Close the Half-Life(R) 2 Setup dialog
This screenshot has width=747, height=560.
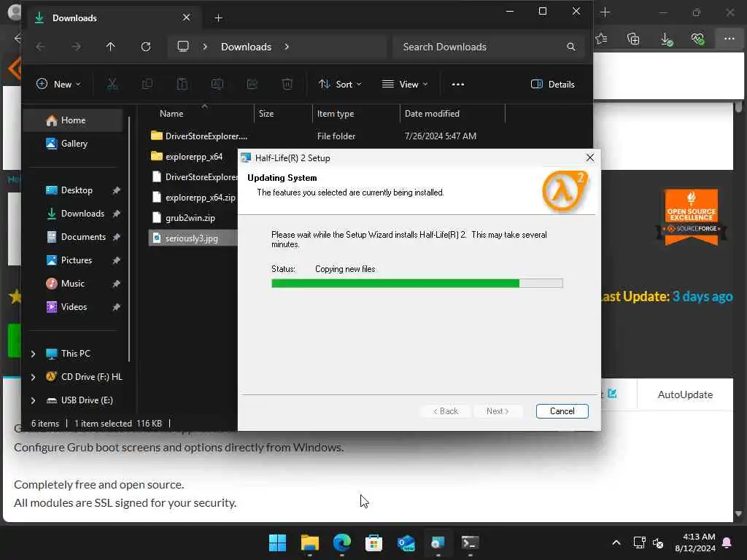[x=589, y=157]
